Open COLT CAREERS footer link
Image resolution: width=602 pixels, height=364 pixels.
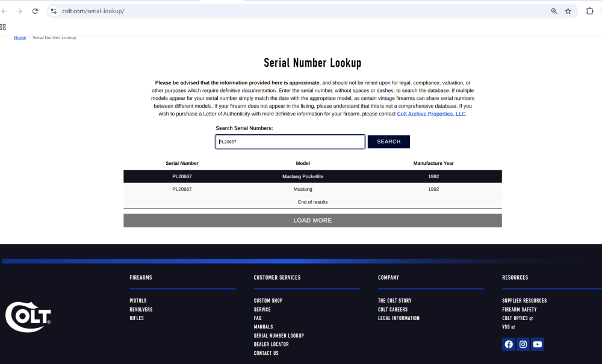tap(393, 309)
